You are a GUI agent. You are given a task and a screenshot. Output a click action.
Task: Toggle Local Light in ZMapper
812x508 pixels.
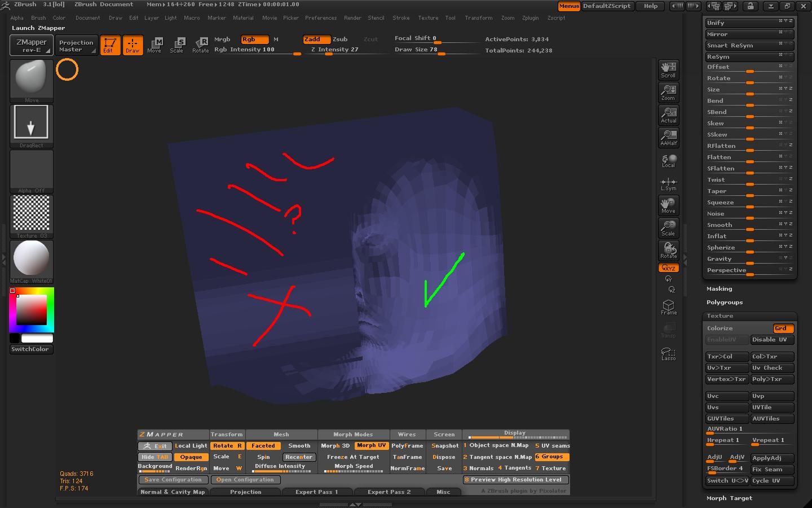click(x=191, y=445)
